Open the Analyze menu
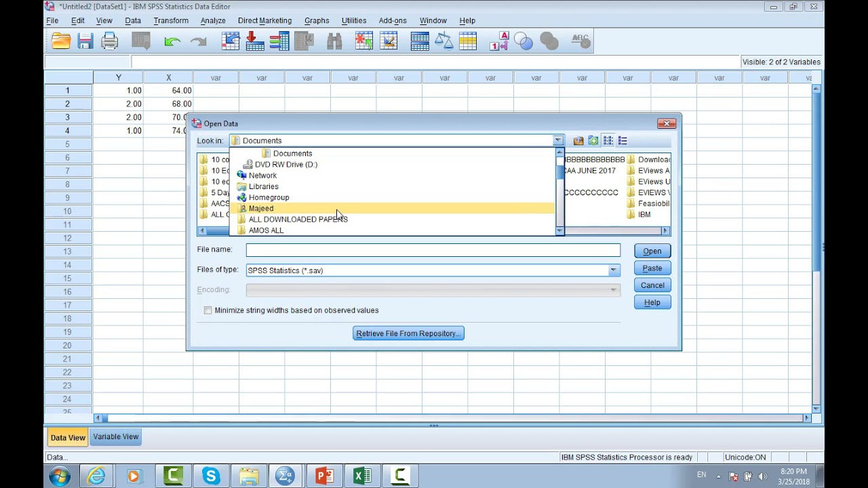This screenshot has height=488, width=868. point(213,20)
